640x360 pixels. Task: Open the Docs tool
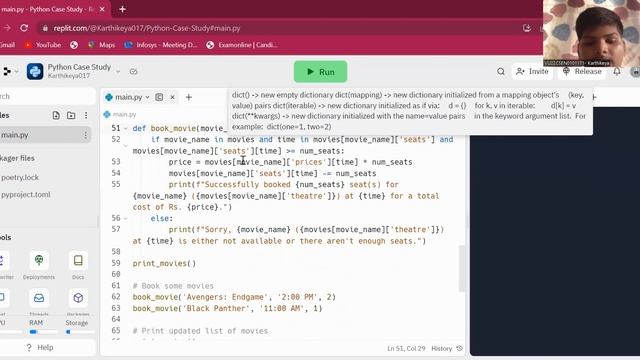pos(78,266)
